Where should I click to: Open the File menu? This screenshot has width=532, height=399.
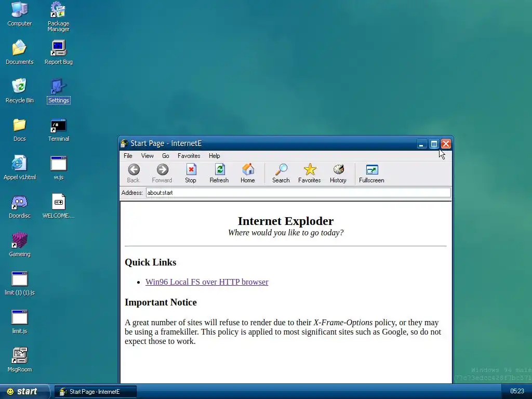coord(128,156)
